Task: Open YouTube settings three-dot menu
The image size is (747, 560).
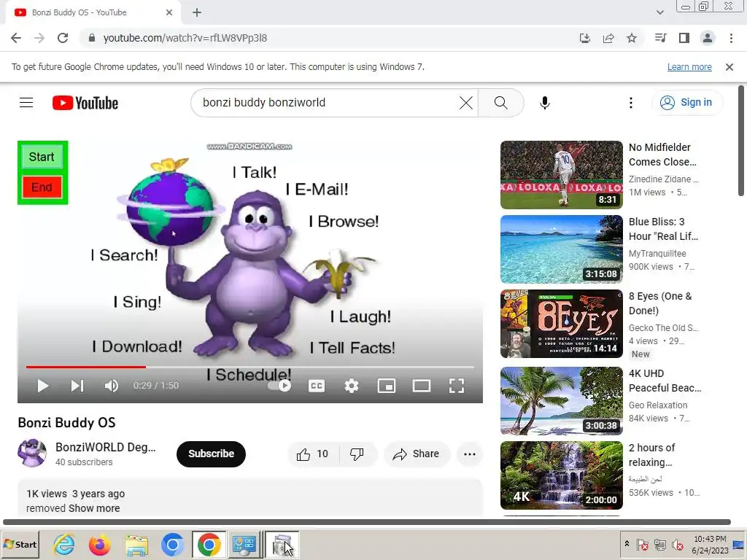Action: click(631, 103)
